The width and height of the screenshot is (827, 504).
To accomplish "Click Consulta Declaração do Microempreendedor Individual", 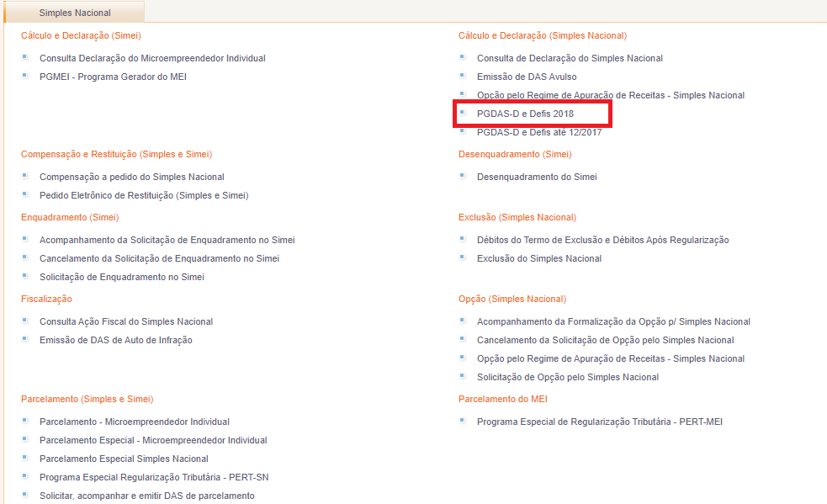I will [152, 58].
